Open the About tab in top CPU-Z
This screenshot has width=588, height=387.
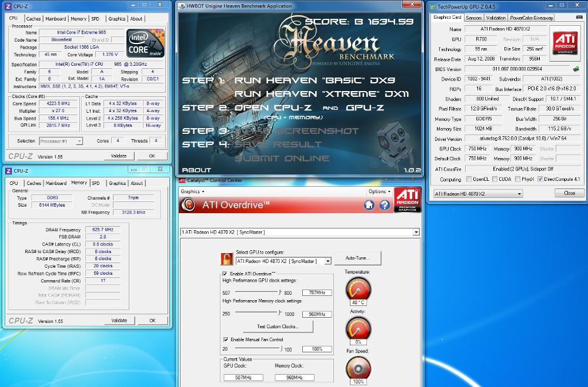click(136, 19)
